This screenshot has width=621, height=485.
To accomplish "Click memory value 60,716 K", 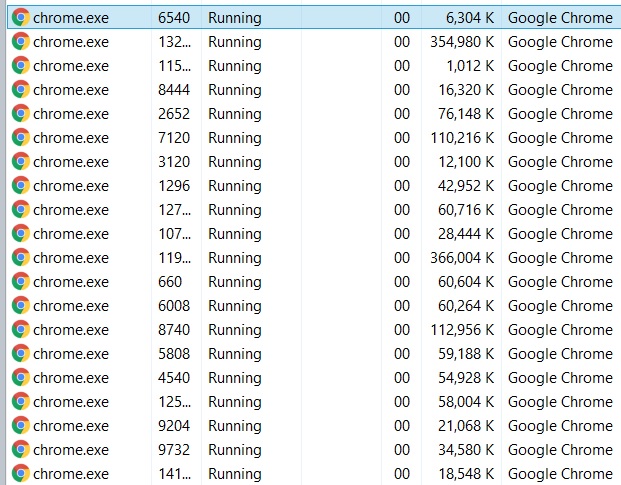I will 466,209.
